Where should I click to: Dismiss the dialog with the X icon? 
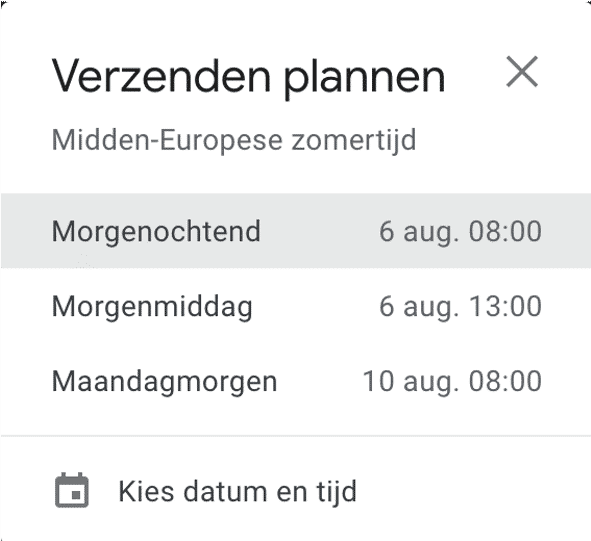[522, 72]
